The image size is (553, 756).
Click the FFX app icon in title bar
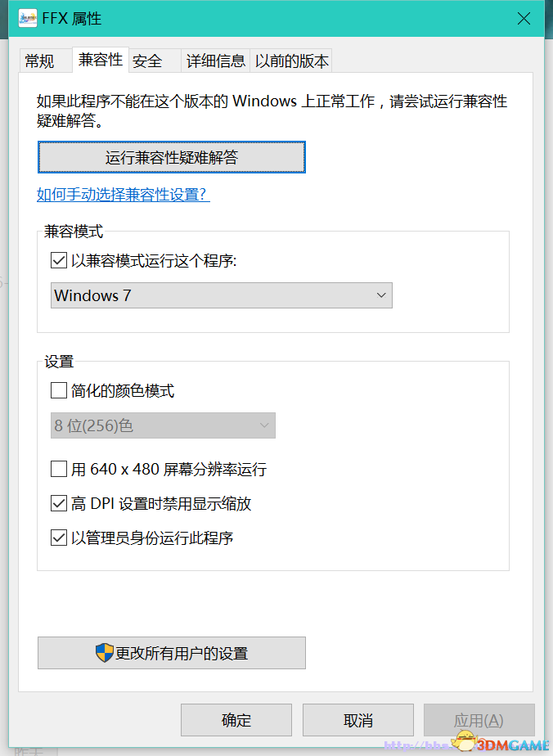pos(28,18)
